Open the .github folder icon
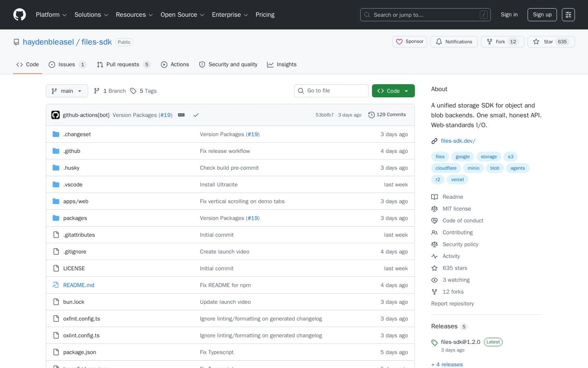 point(56,151)
